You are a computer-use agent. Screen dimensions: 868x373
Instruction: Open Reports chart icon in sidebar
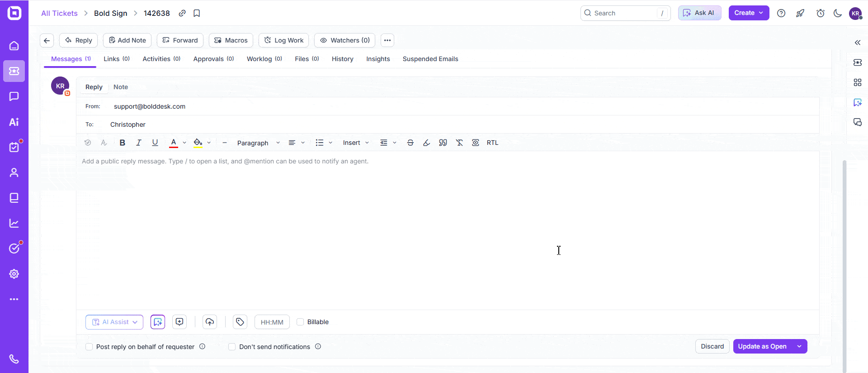(x=14, y=223)
